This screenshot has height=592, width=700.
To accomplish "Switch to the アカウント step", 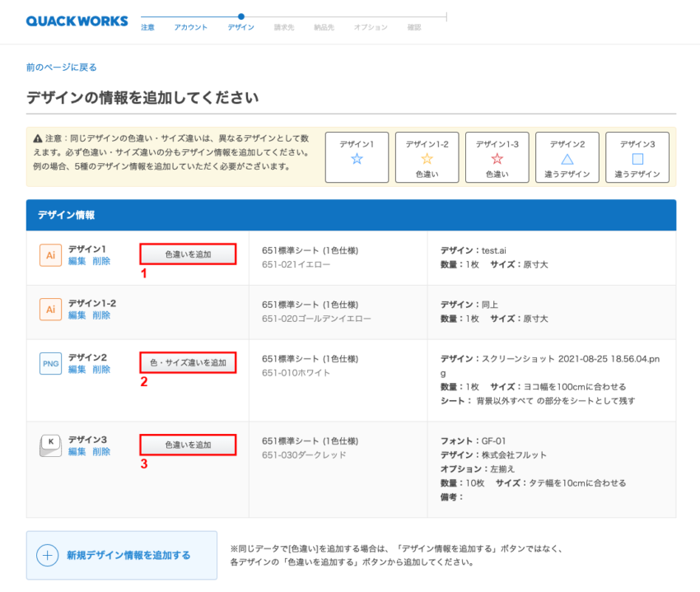I will 190,27.
